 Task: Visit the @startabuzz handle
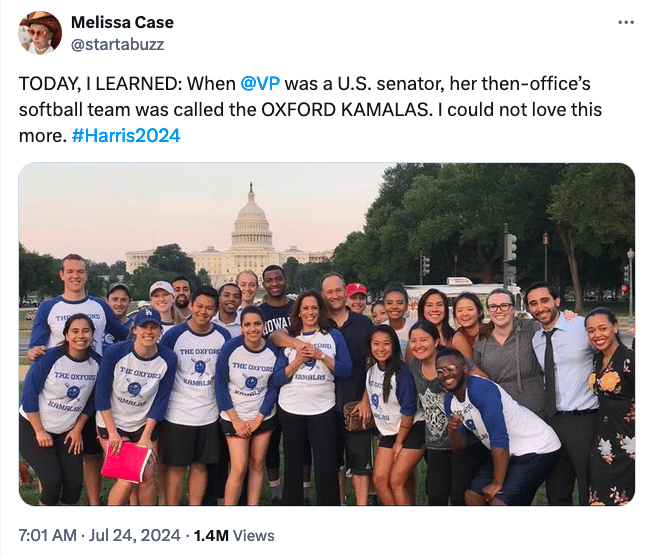click(x=118, y=44)
